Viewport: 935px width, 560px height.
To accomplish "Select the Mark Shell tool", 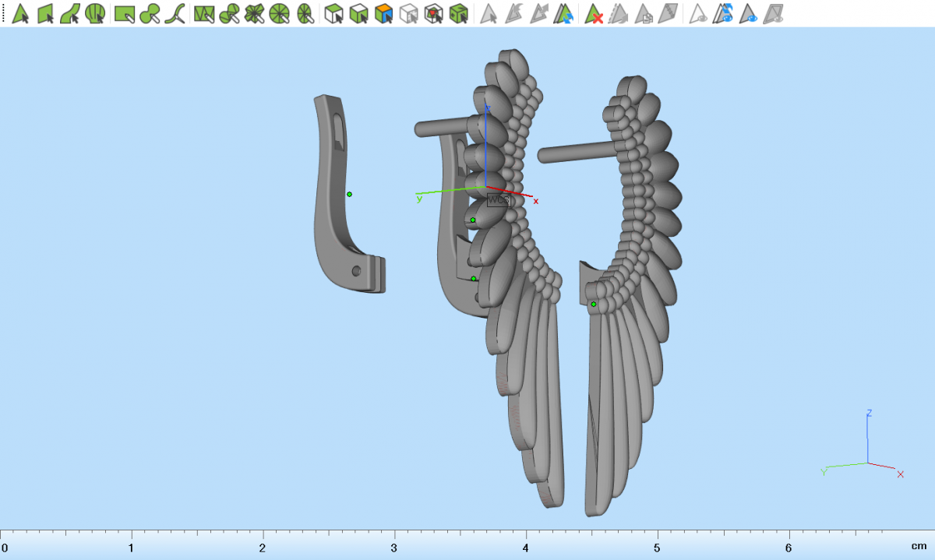I will 95,13.
